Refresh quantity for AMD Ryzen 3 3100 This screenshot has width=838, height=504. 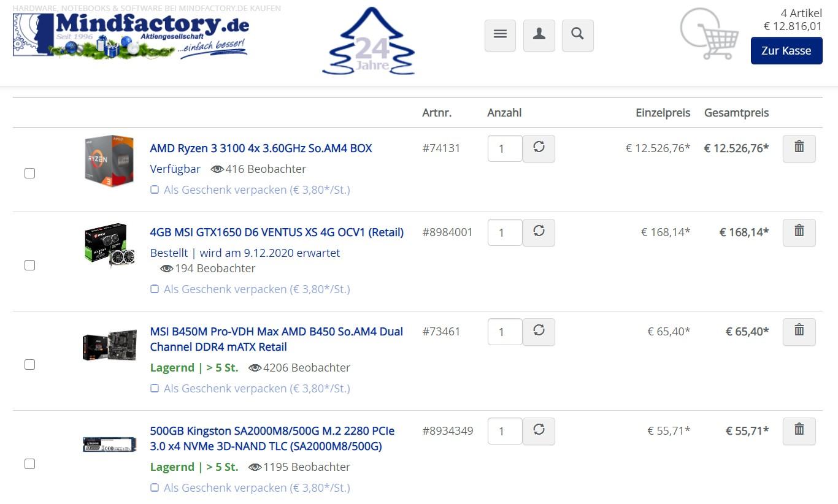coord(539,148)
